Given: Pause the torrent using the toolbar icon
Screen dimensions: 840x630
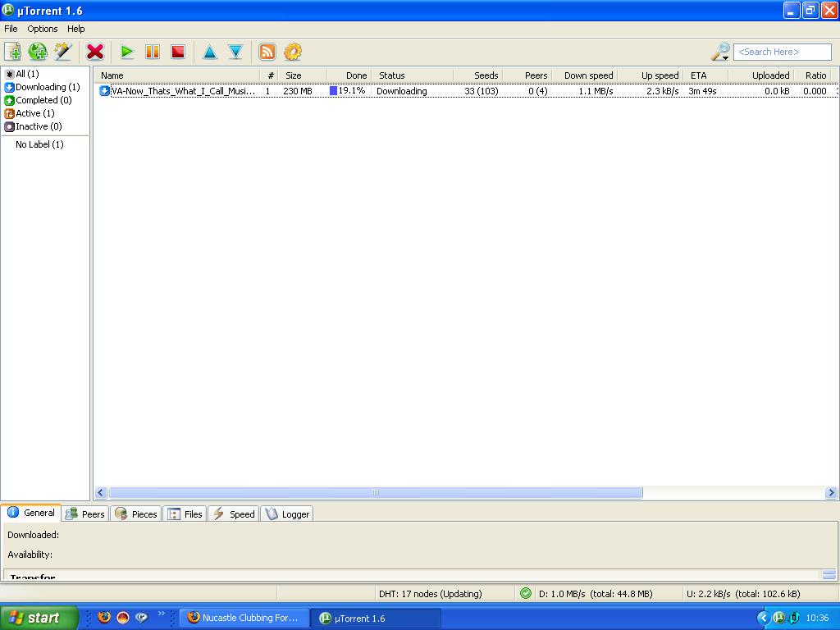Looking at the screenshot, I should pyautogui.click(x=152, y=52).
